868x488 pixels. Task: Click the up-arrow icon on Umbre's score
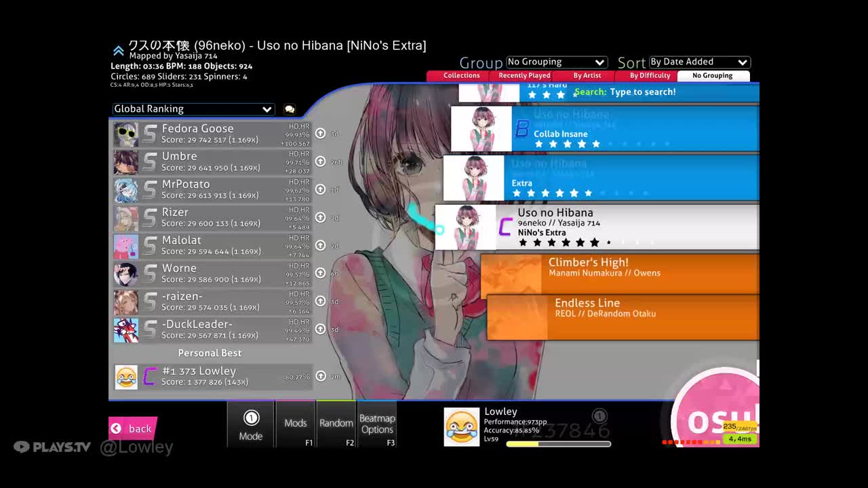pos(320,161)
